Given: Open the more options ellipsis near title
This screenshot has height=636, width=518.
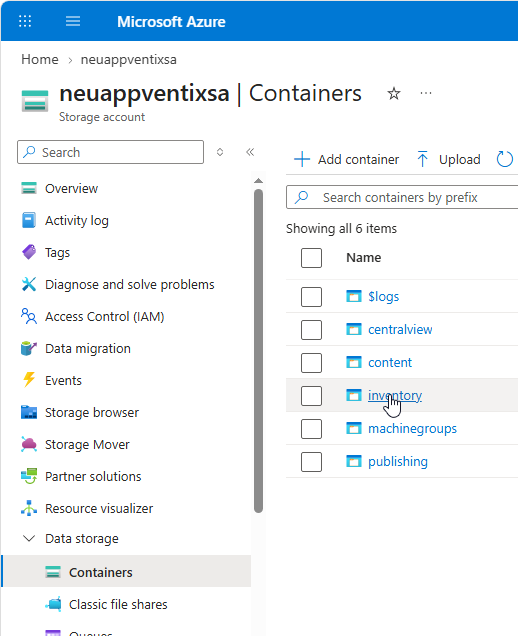Looking at the screenshot, I should point(426,94).
